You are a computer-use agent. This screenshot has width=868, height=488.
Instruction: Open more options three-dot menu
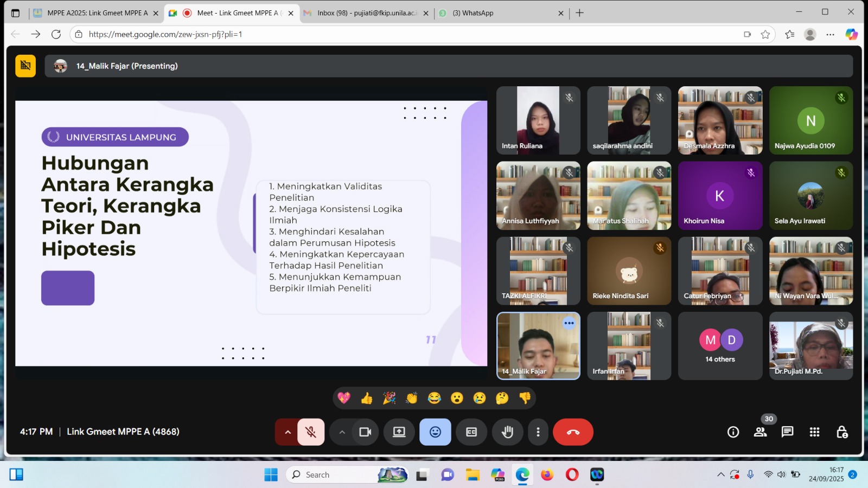tap(538, 432)
